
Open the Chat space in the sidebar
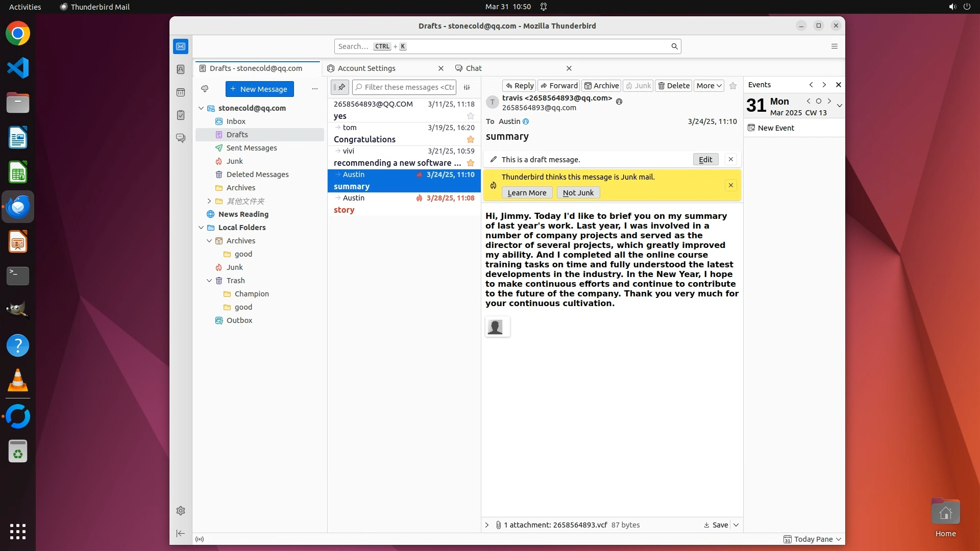click(181, 138)
